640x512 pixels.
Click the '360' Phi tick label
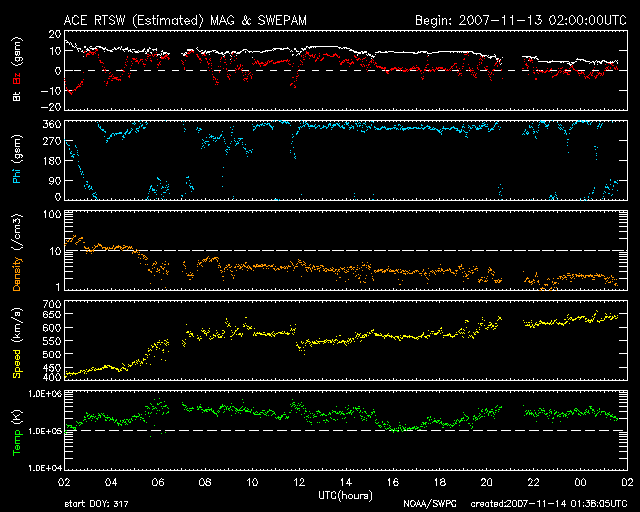pos(51,125)
